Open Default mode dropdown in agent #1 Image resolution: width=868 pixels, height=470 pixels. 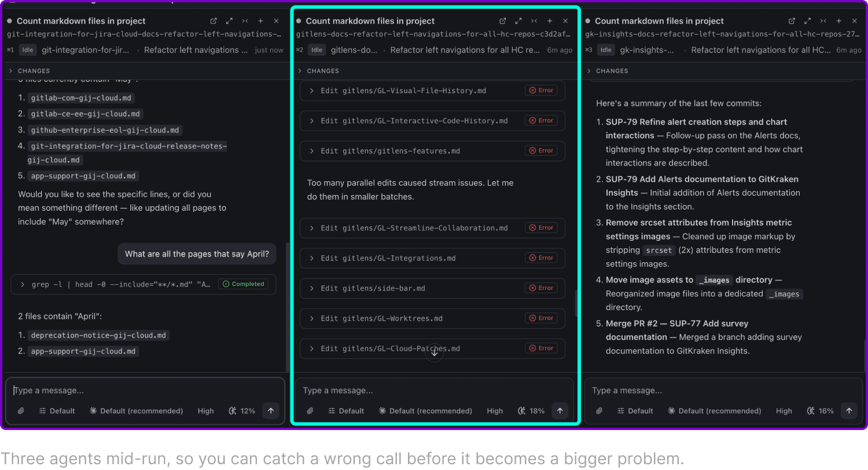[x=57, y=411]
